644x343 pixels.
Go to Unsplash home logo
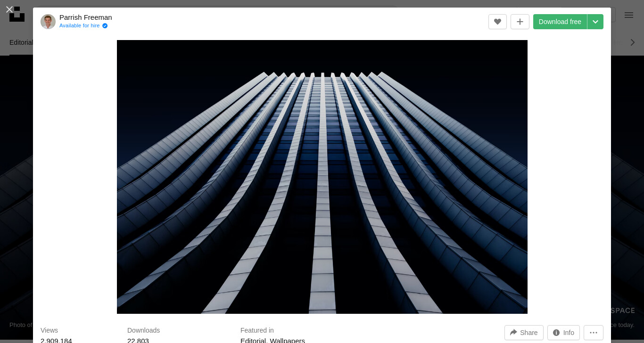coord(17,14)
